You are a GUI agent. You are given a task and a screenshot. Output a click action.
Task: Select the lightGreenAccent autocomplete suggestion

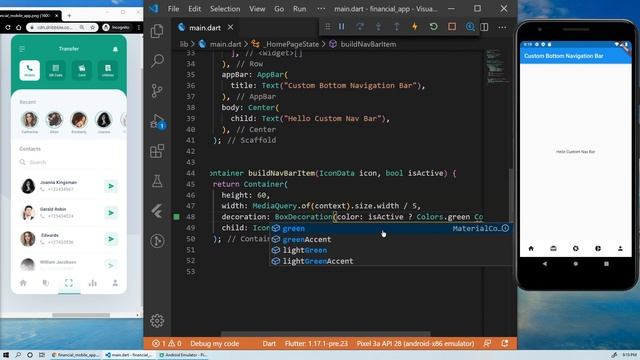tap(390, 261)
